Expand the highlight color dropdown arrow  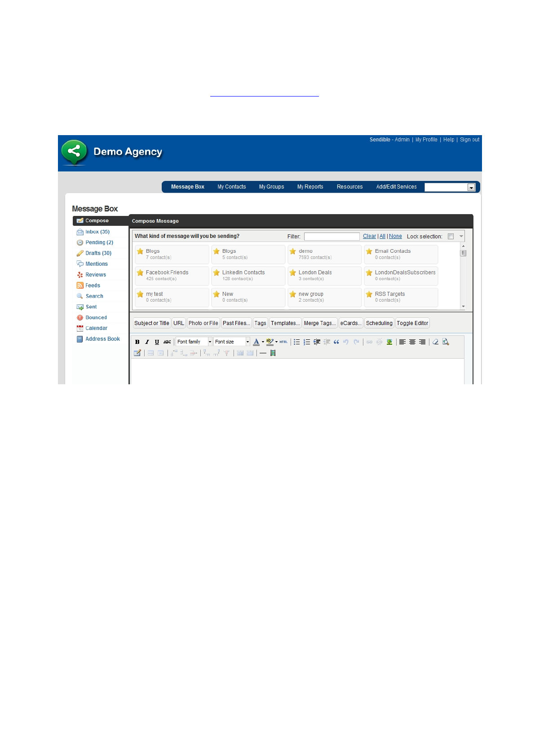point(276,342)
